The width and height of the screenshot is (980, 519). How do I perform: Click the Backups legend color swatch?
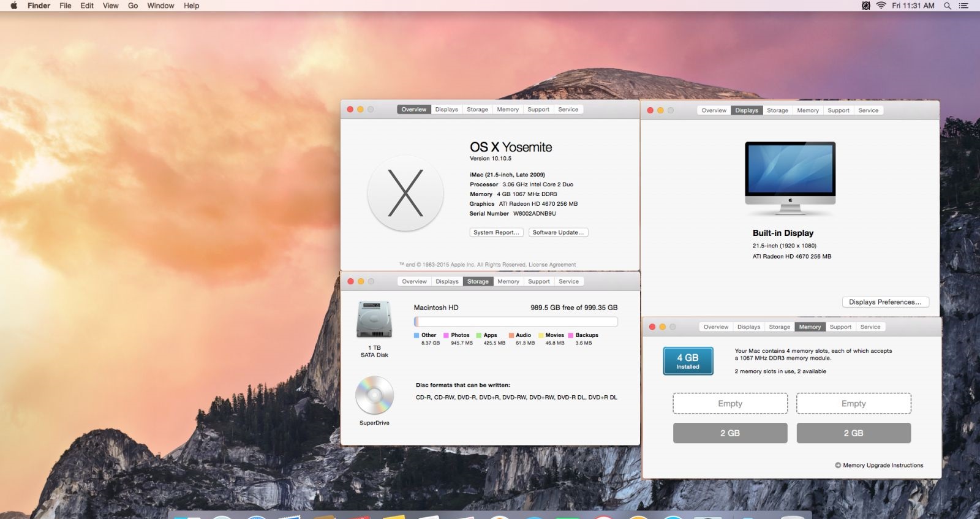571,335
